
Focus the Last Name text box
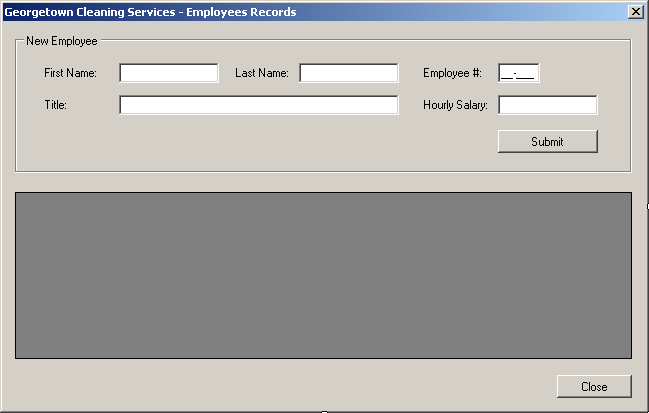[x=349, y=73]
